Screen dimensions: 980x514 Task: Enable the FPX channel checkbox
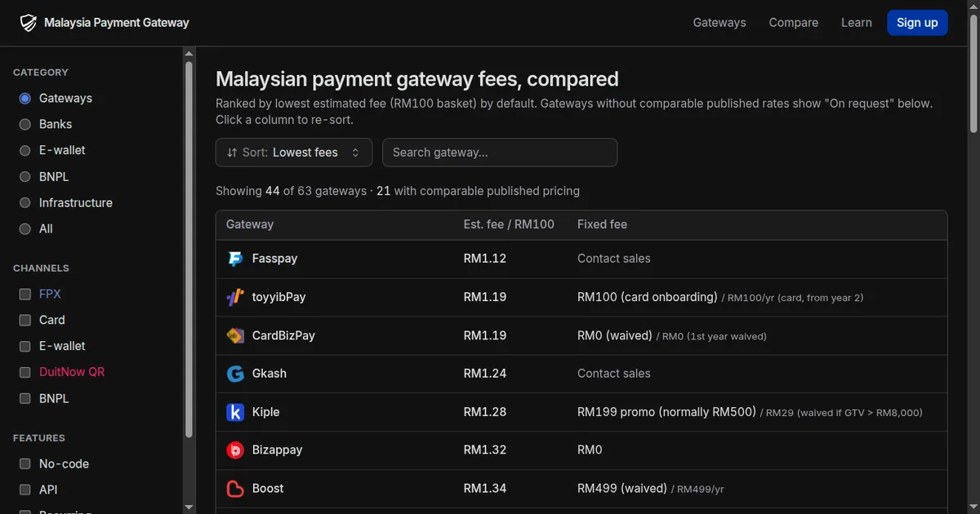tap(24, 294)
